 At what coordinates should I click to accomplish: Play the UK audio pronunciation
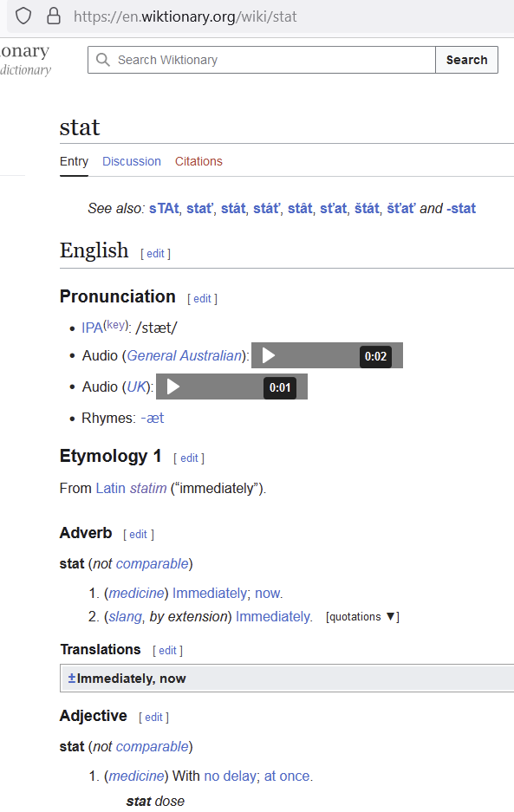[173, 387]
